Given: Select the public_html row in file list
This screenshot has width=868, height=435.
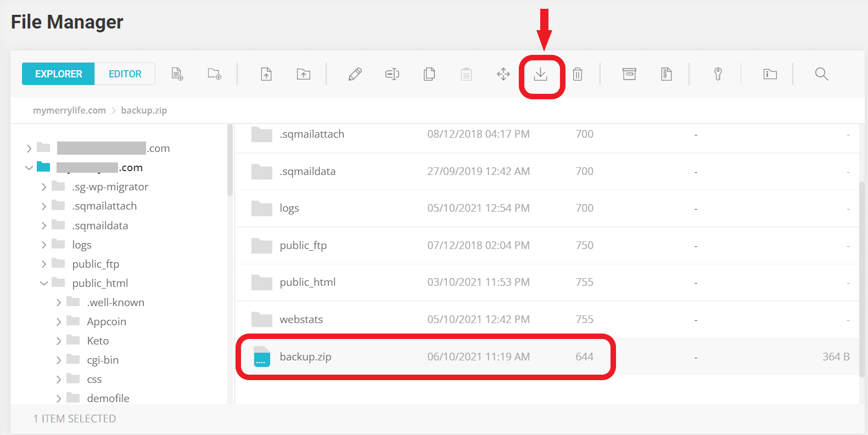Looking at the screenshot, I should pos(547,283).
